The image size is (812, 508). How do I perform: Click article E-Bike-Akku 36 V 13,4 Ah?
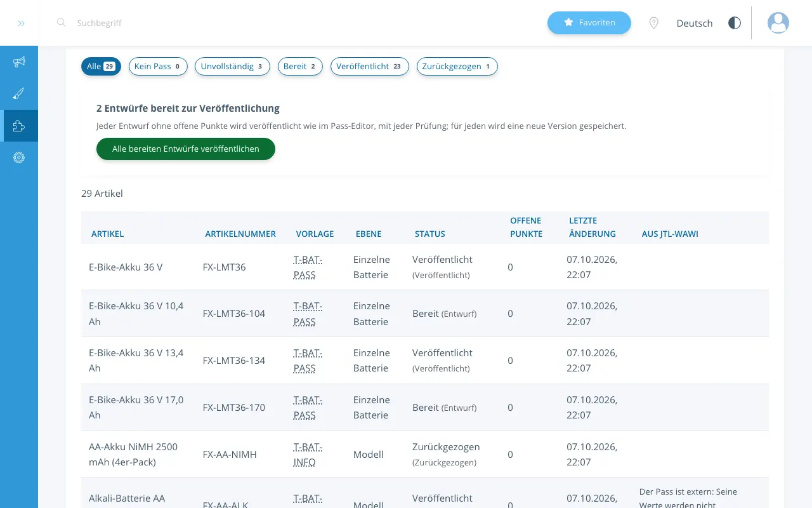click(136, 360)
